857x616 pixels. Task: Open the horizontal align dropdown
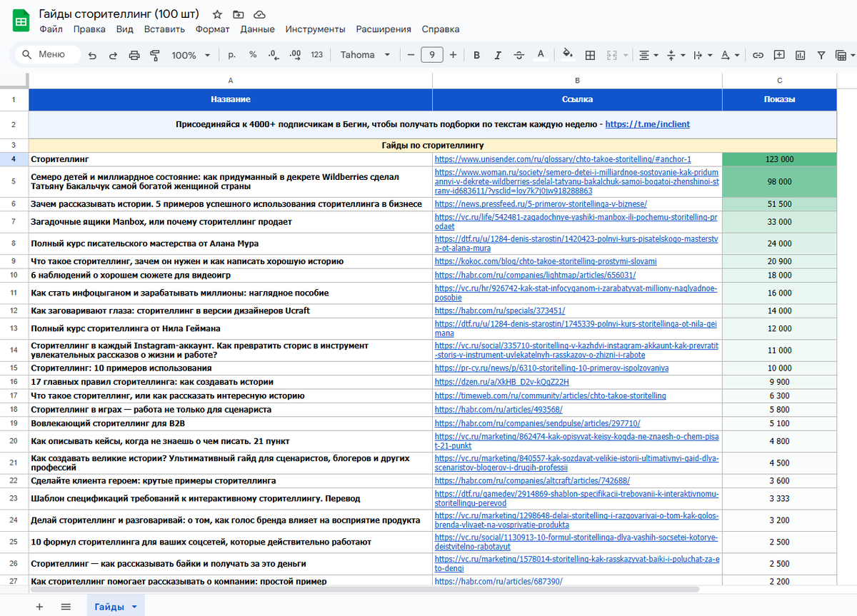(648, 55)
